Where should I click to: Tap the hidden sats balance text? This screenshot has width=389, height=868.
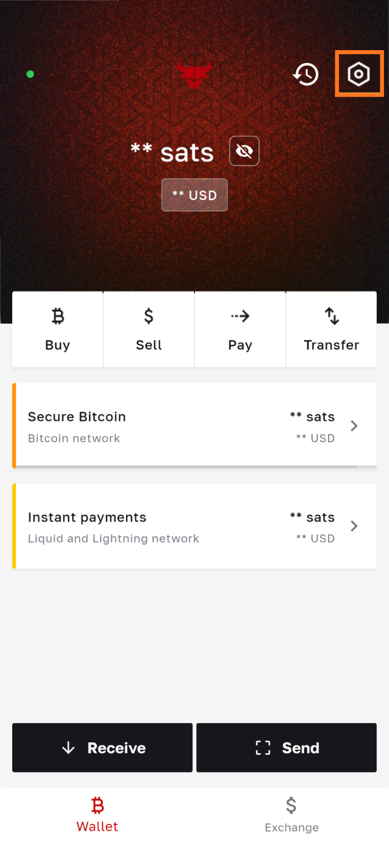click(x=172, y=152)
